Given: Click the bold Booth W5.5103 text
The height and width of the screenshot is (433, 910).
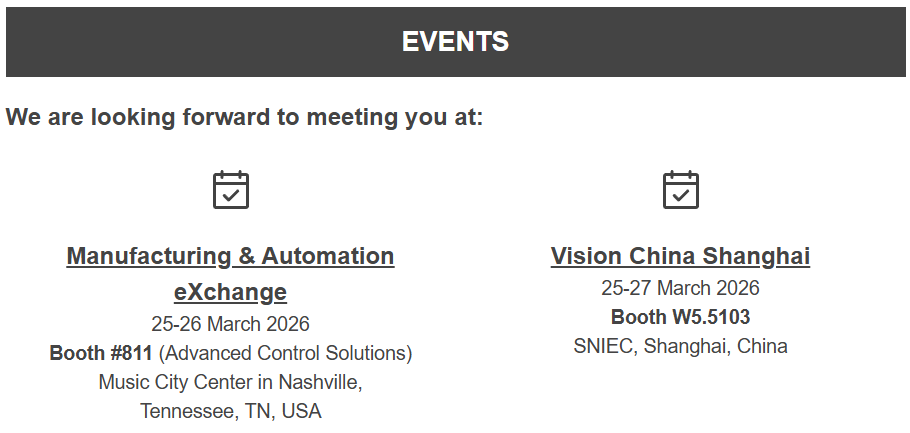Looking at the screenshot, I should click(680, 317).
